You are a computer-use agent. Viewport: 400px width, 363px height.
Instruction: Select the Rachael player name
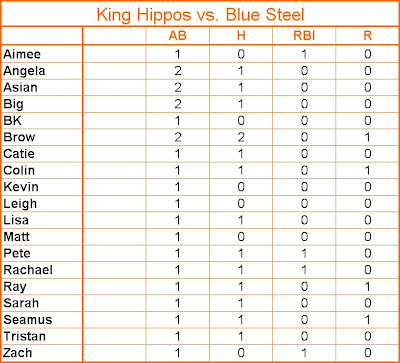point(28,270)
